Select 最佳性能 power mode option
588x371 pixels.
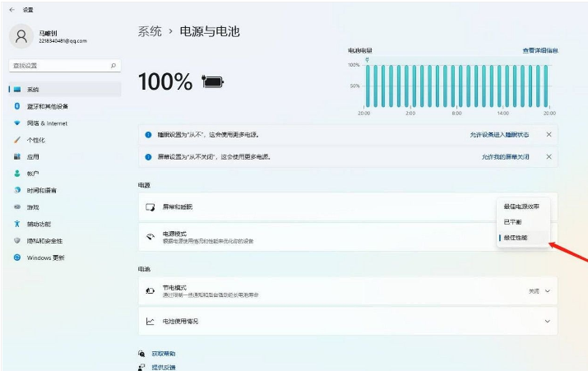pos(516,238)
